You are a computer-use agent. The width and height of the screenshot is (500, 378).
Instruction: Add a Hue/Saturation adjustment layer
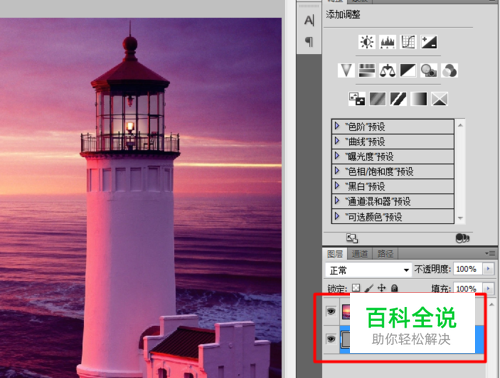point(367,70)
